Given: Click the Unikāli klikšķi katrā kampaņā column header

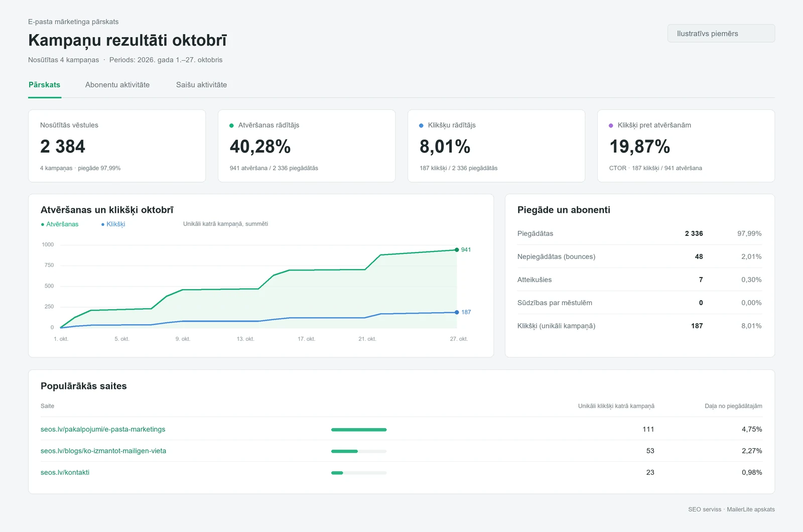Looking at the screenshot, I should coord(616,406).
